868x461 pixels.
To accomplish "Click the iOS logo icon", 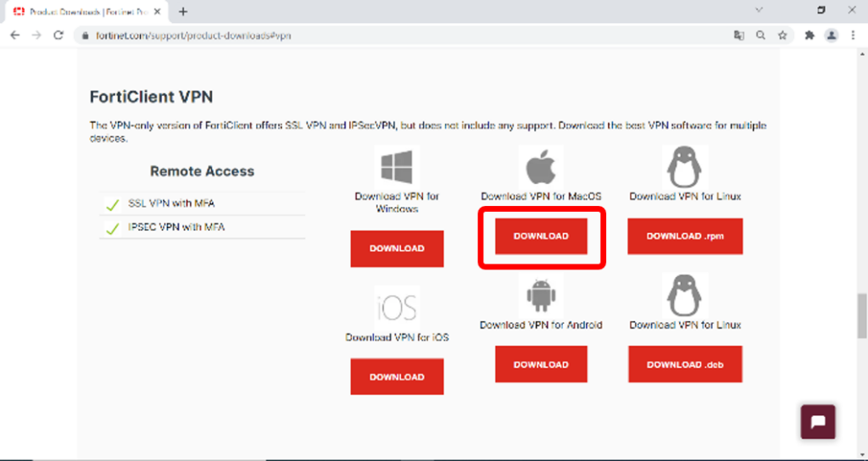I will [397, 308].
